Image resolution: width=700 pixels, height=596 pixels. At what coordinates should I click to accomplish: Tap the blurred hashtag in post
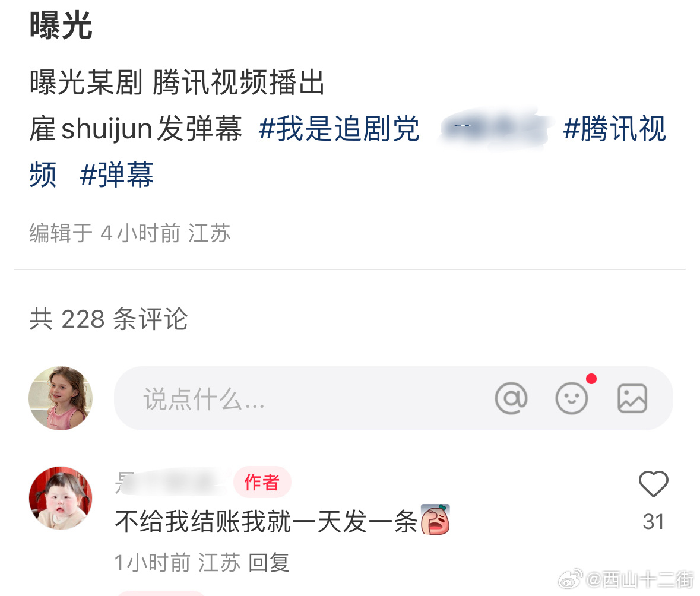[x=495, y=128]
